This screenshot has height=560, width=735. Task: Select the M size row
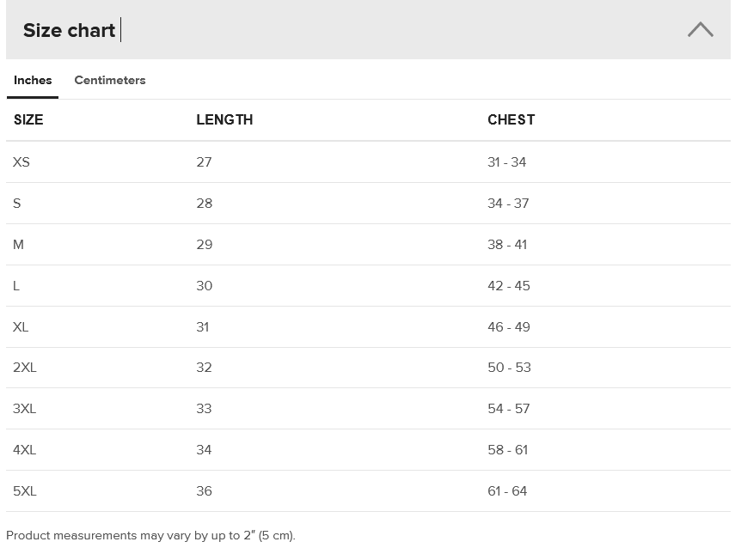(19, 244)
